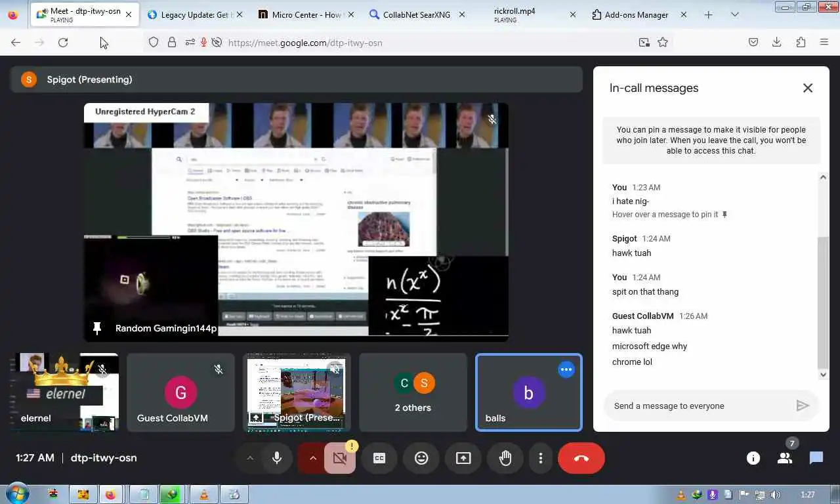The width and height of the screenshot is (840, 504).
Task: Click the taskbar clock showing 1:27
Action: click(808, 495)
